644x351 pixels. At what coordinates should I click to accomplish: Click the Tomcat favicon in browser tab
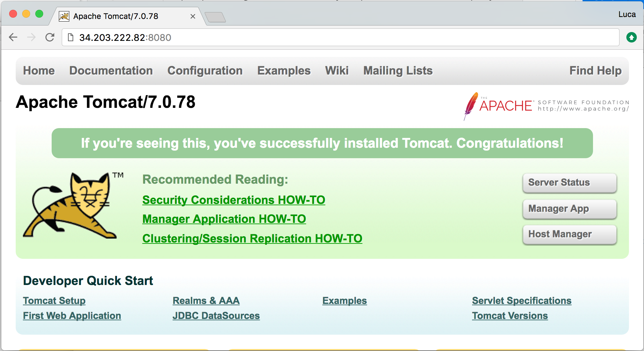point(64,16)
